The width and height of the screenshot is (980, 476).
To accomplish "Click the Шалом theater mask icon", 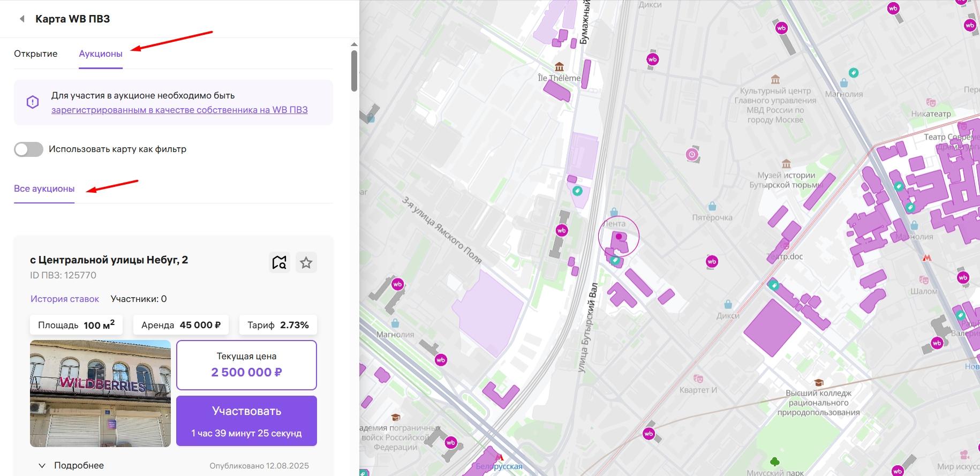I will [924, 279].
